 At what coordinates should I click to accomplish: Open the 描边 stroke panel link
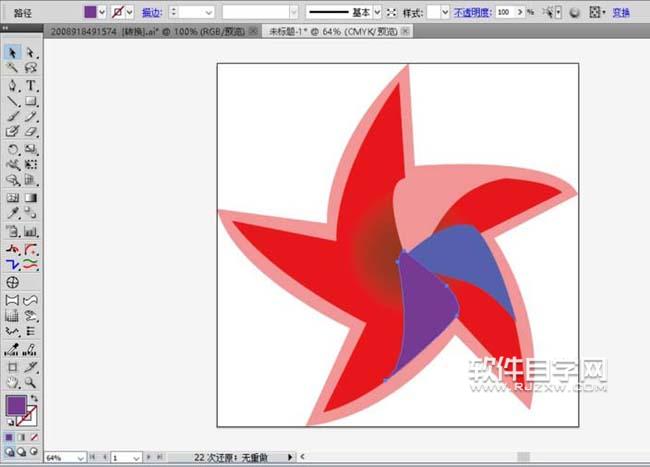(152, 13)
